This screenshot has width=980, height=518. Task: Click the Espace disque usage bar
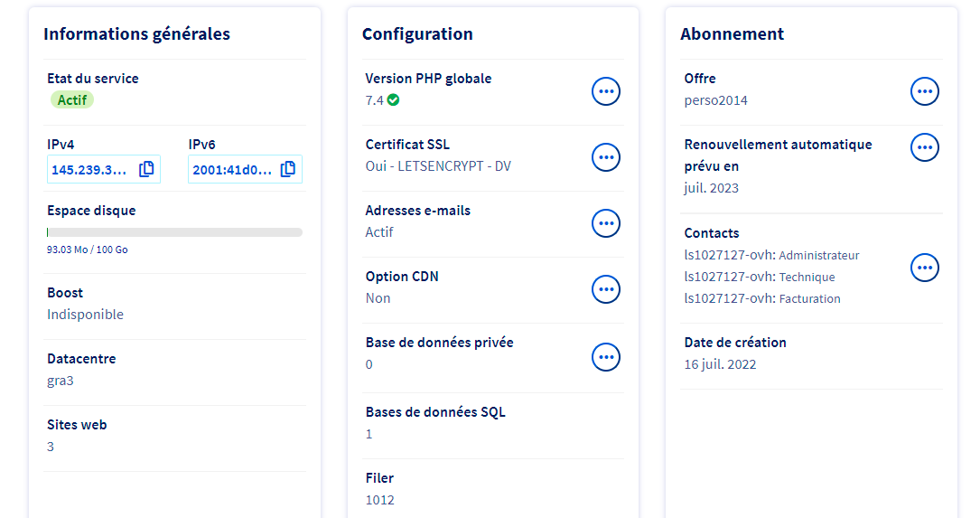click(x=174, y=232)
